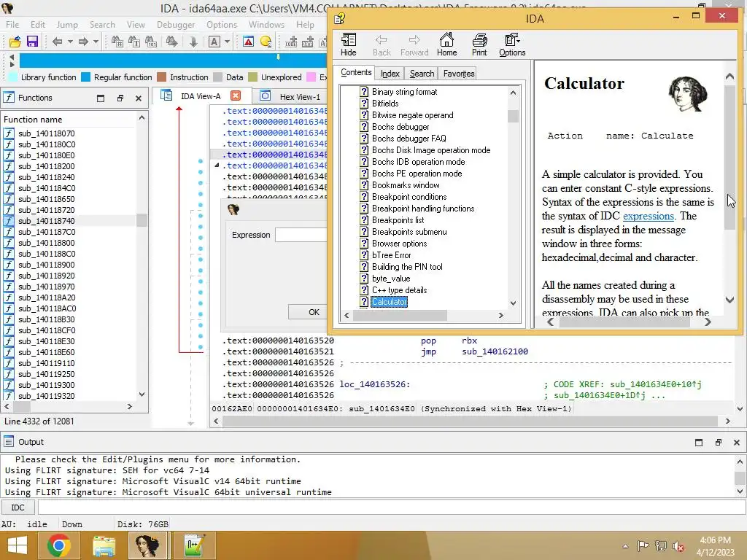Click scroll-right arrow of help contents pane
Image resolution: width=747 pixels, height=560 pixels.
(x=500, y=315)
